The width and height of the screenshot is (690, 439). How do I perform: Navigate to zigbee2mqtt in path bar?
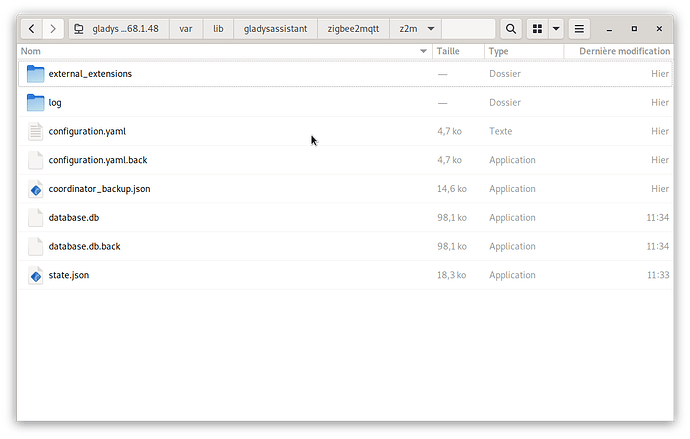(353, 29)
